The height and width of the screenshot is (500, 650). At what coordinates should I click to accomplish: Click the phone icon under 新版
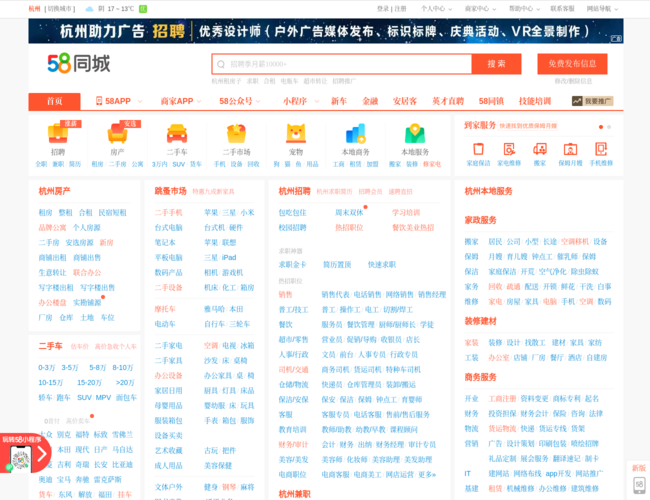click(639, 485)
